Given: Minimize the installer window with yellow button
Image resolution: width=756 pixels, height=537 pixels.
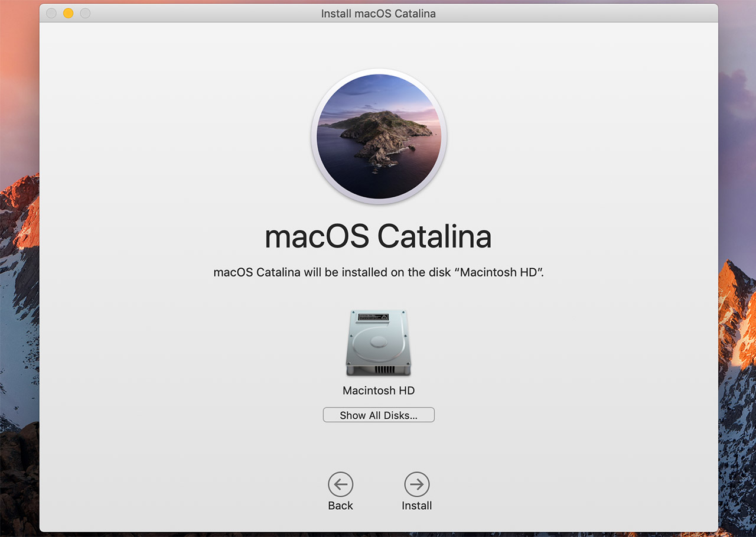Looking at the screenshot, I should coord(69,13).
